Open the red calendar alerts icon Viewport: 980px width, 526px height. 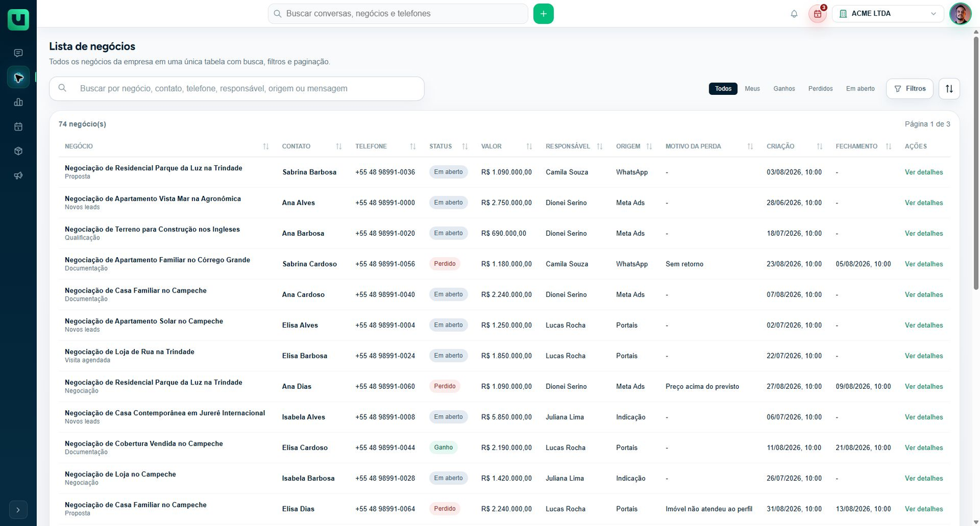coord(818,13)
